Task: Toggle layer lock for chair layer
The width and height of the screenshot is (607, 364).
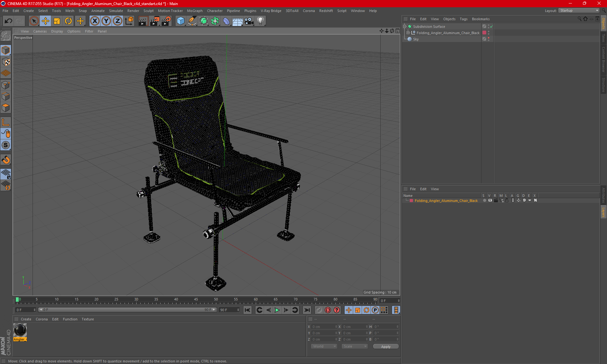Action: tap(507, 200)
